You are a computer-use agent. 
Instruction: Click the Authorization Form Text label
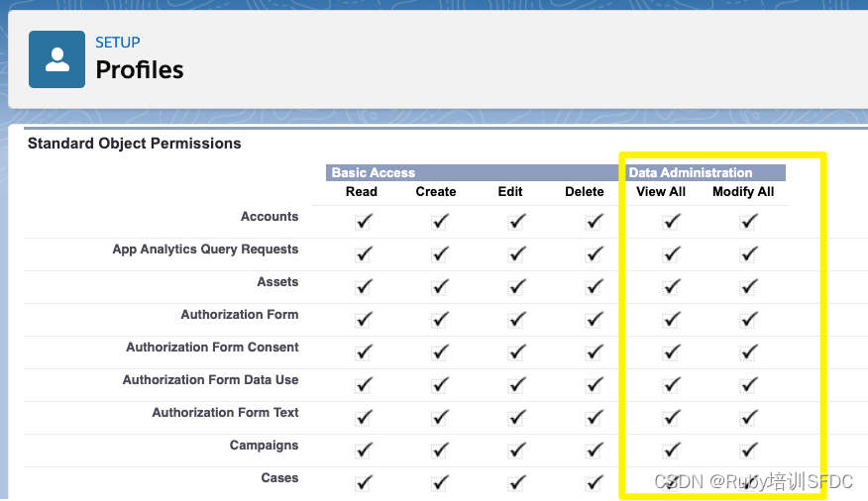tap(225, 413)
